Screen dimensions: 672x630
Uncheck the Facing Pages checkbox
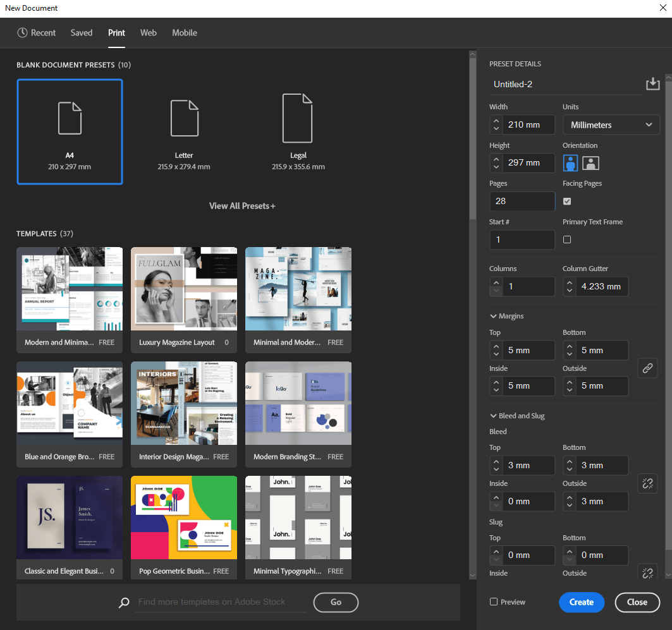567,201
